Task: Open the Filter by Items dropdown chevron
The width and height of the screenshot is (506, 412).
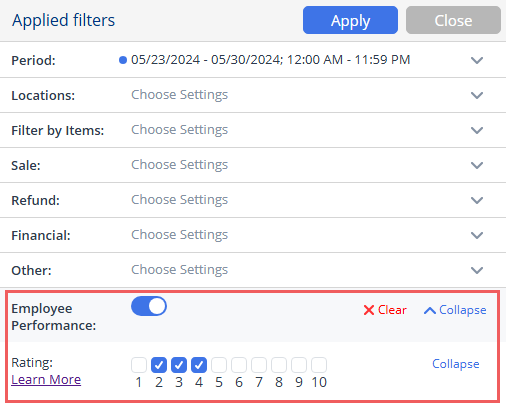Action: [x=477, y=130]
